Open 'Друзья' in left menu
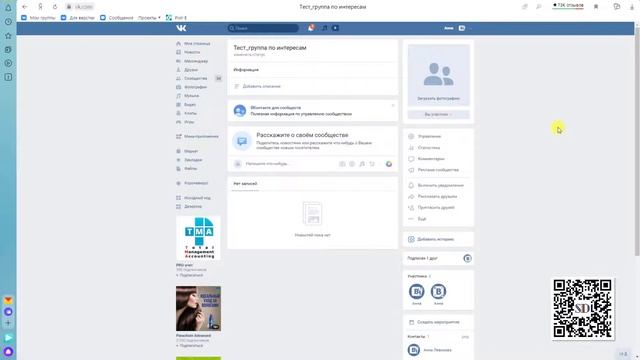This screenshot has height=360, width=640. click(x=187, y=70)
